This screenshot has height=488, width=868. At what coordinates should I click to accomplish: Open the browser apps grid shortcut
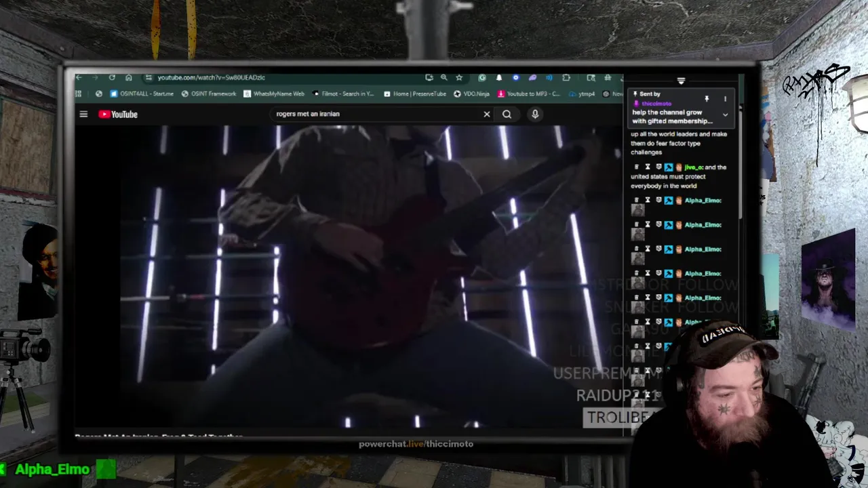pos(79,94)
